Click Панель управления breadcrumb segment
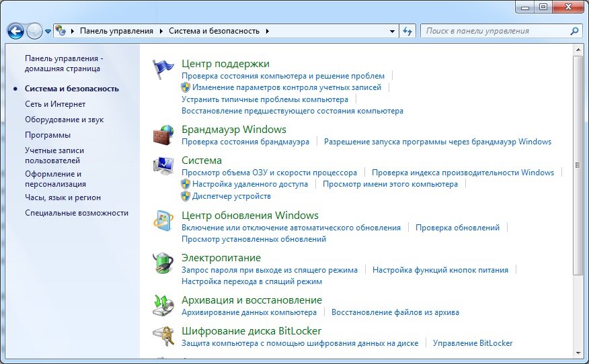This screenshot has width=589, height=364. point(116,31)
